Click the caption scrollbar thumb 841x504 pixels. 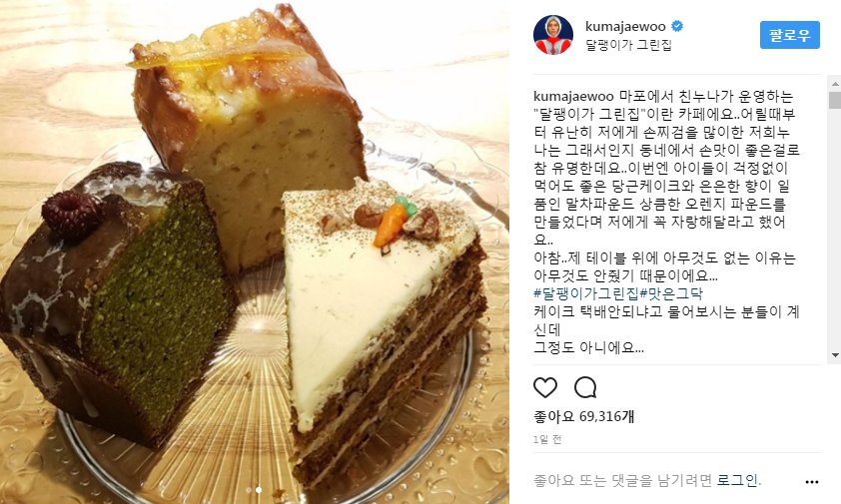(835, 100)
